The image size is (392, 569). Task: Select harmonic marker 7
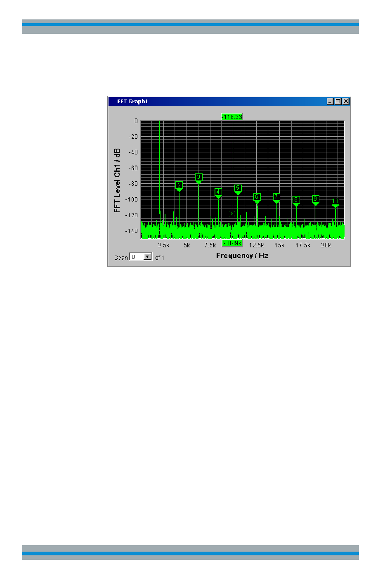276,198
